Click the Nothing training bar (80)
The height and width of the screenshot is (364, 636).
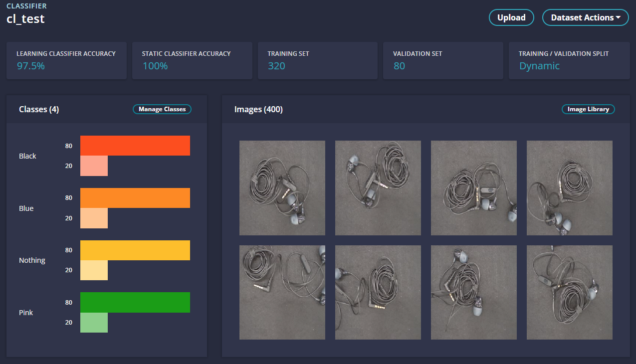coord(135,250)
